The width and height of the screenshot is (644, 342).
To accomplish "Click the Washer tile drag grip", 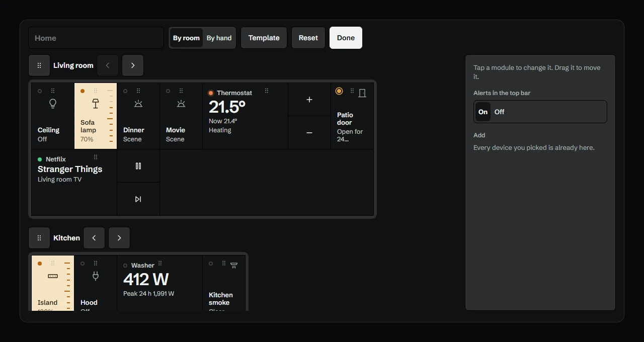I will (x=160, y=264).
